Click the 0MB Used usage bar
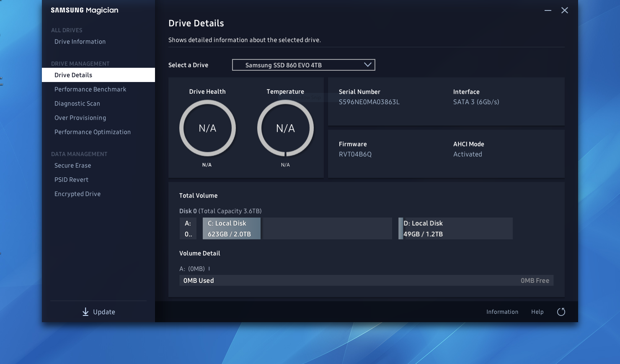 click(x=367, y=280)
